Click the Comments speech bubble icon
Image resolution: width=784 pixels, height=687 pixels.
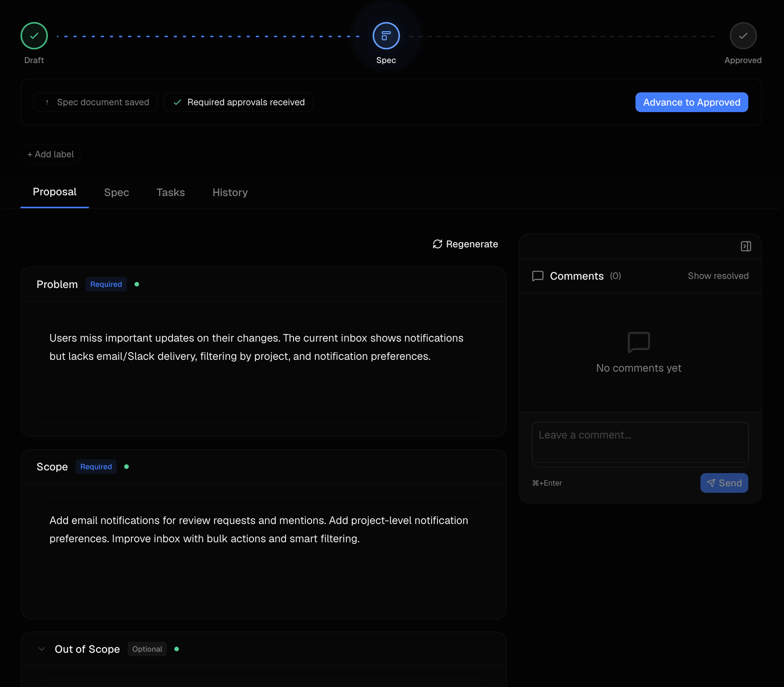pos(537,276)
